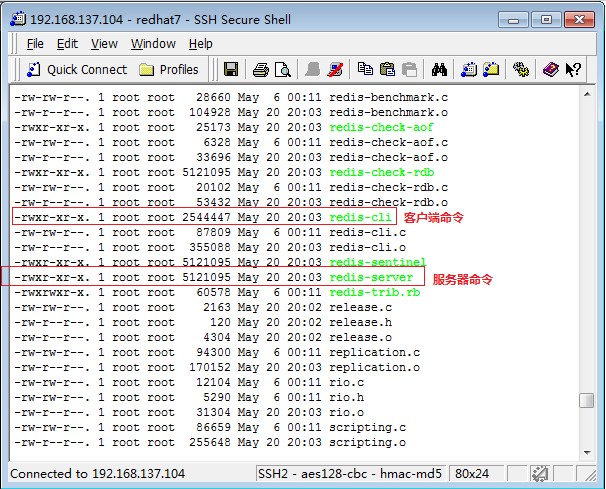Click 'SSH2 - aes128-cbc - hmac-md5' status field
This screenshot has height=489, width=606.
point(350,474)
